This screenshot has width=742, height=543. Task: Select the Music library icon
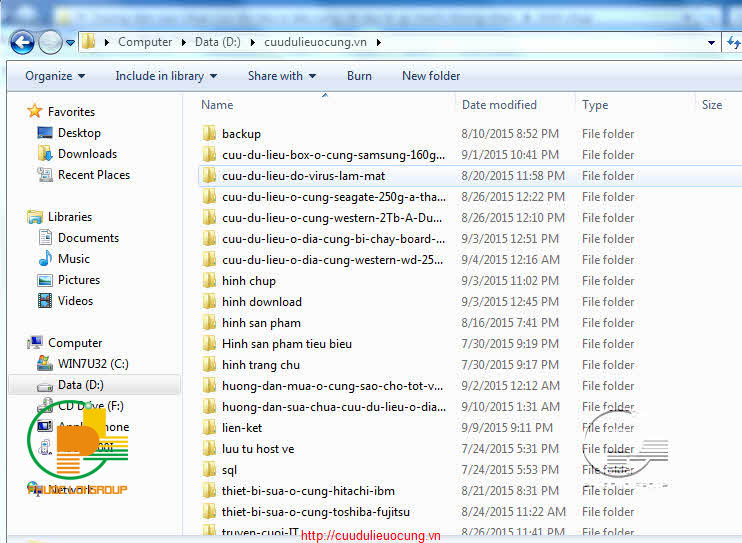45,259
